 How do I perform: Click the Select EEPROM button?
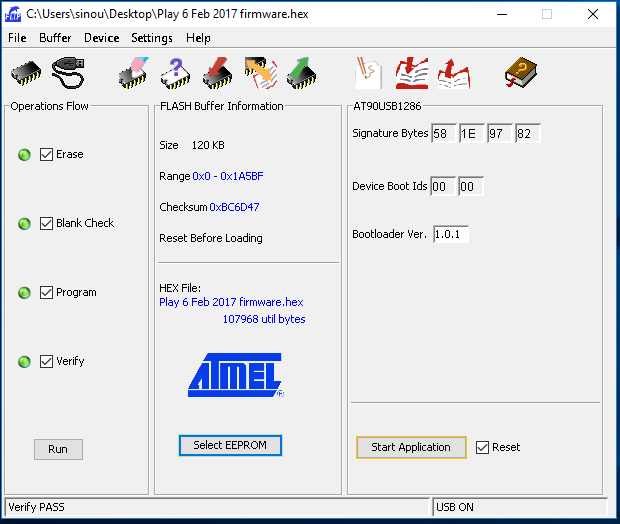(230, 445)
